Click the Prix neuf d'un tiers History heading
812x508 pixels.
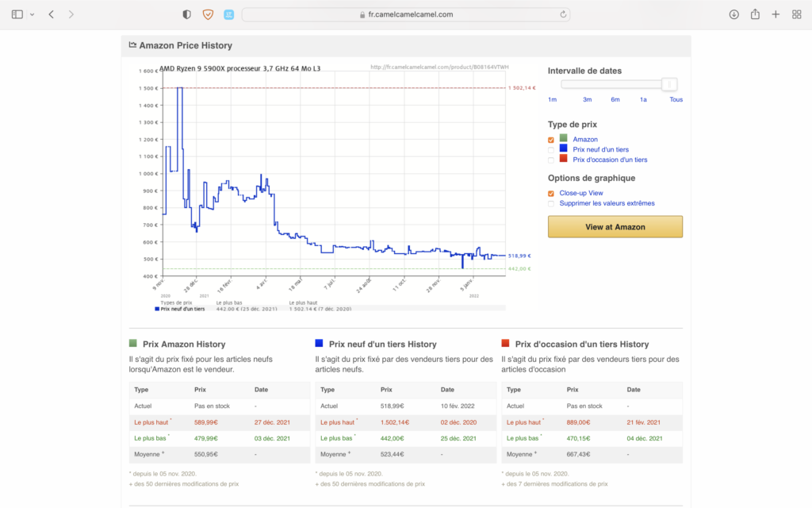point(383,344)
